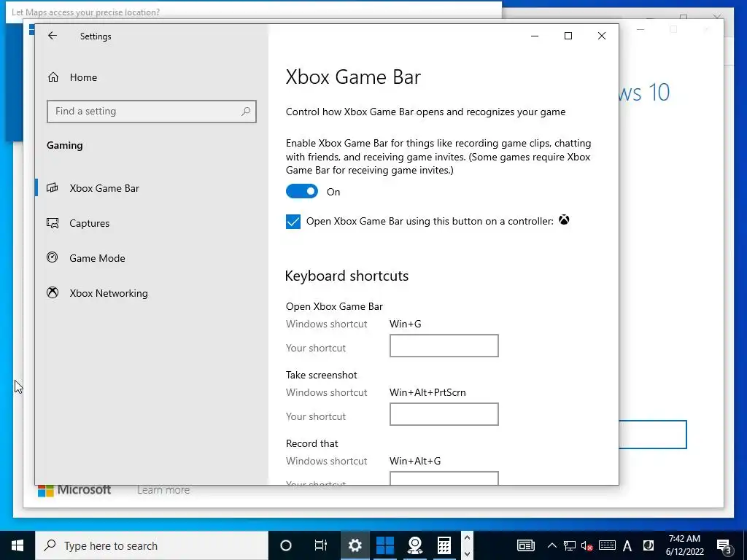Open the Maps app from the taskbar
Screen dimensions: 747x560
click(415, 545)
